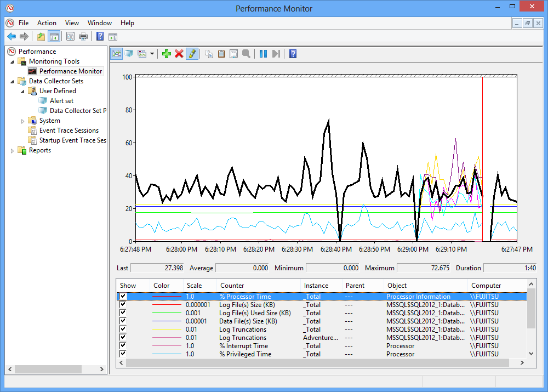
Task: Hide the % Interrupt Time counter
Action: [123, 346]
